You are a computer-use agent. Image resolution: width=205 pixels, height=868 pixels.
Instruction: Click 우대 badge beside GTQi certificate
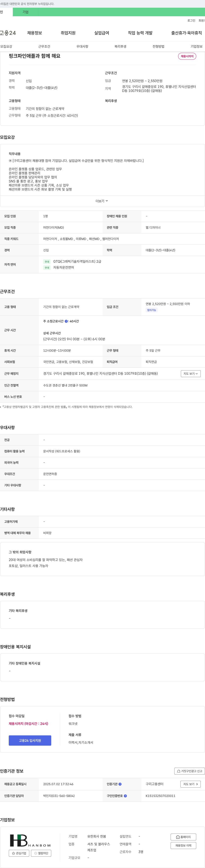47,261
